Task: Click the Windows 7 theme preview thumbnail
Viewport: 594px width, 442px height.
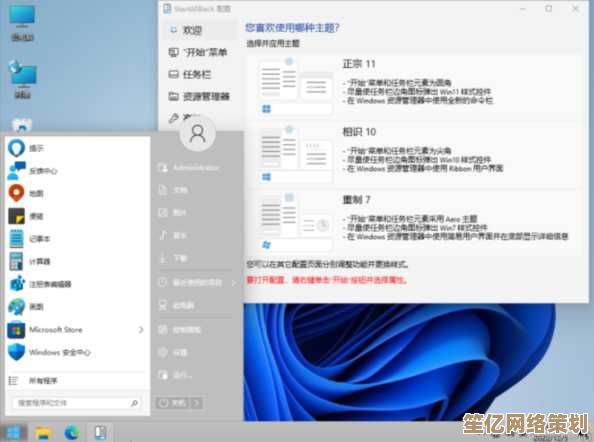Action: [x=295, y=223]
